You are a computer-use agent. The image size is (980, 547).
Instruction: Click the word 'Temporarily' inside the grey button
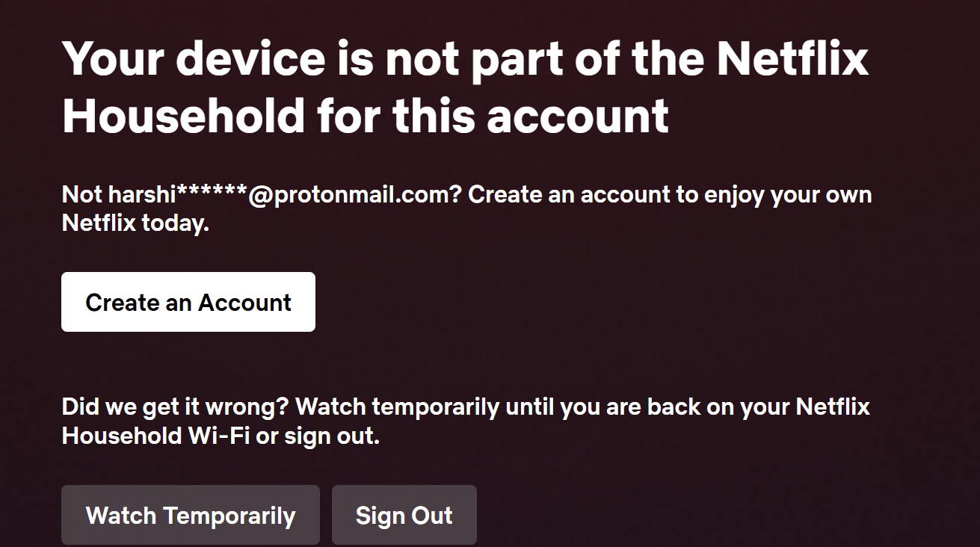tap(229, 516)
